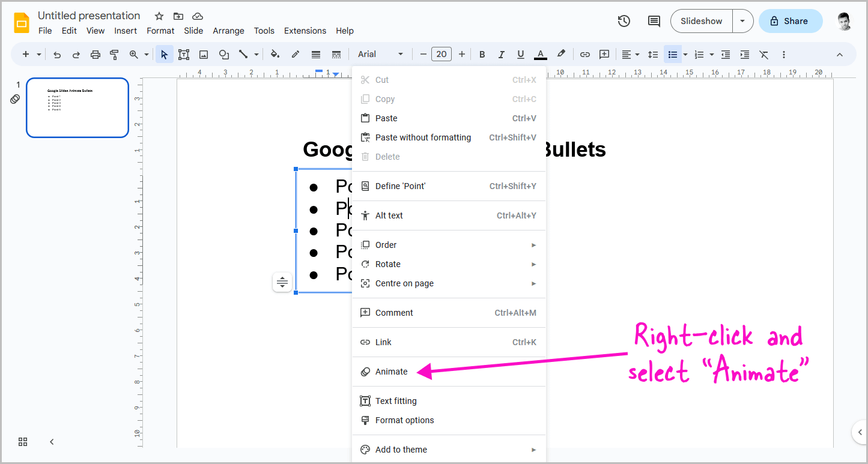Click the Clear formatting icon
This screenshot has height=464, width=868.
pyautogui.click(x=764, y=55)
